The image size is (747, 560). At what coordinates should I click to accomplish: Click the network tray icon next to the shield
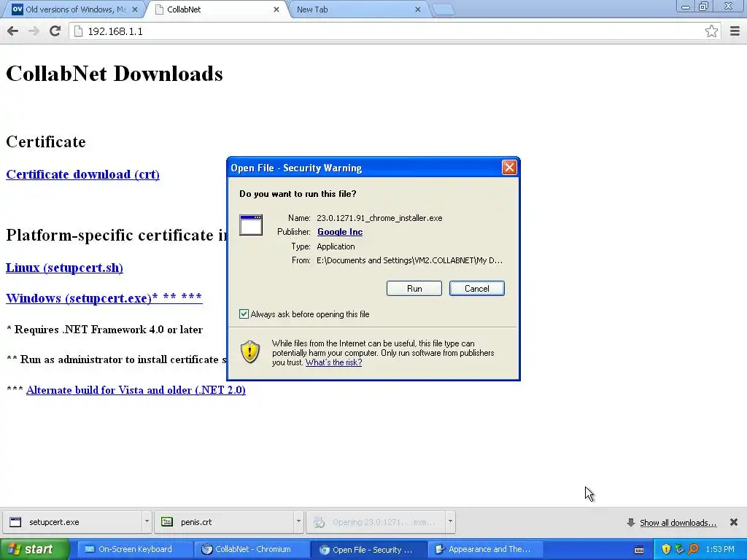pos(679,549)
